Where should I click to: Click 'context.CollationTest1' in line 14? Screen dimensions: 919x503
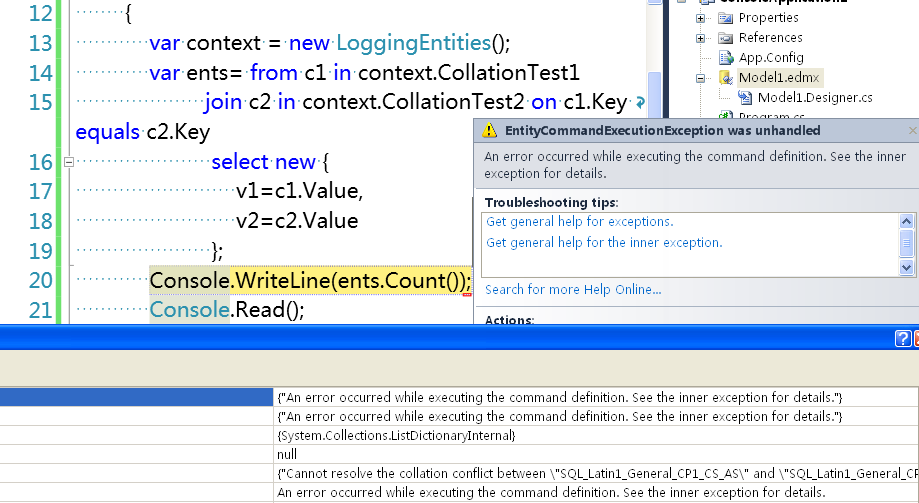tap(469, 73)
